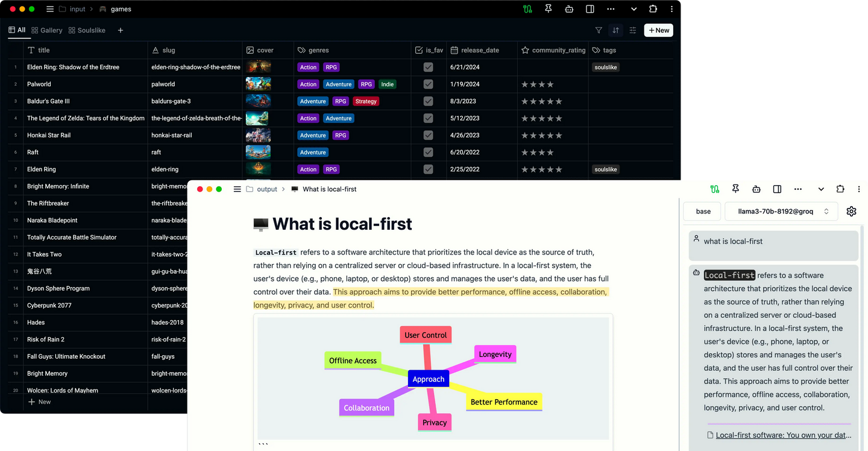Open the sort settings with the arrows icon

pyautogui.click(x=615, y=30)
